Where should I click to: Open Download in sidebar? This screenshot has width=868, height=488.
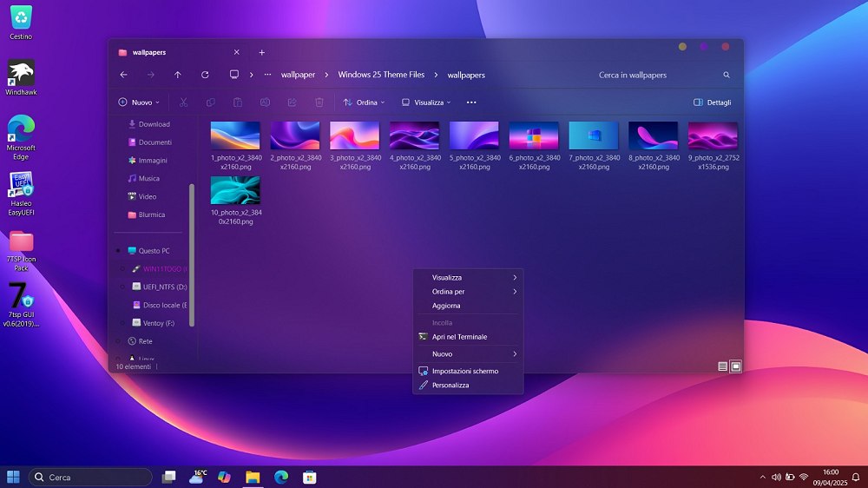point(149,124)
